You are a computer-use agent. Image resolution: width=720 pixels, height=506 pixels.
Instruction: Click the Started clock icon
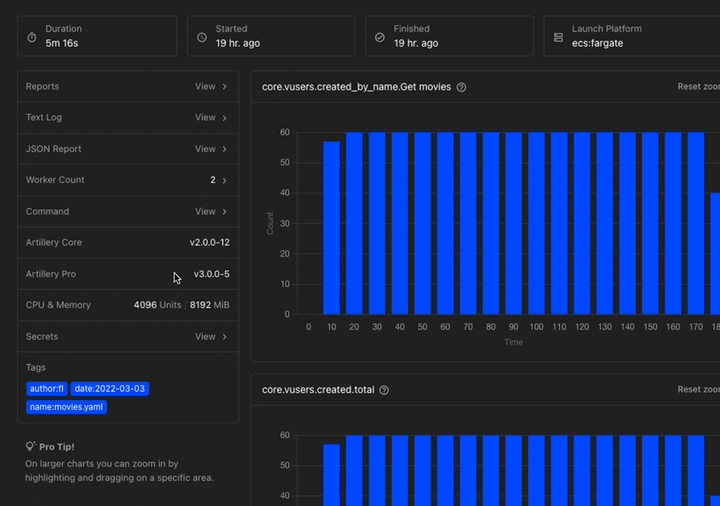click(202, 37)
